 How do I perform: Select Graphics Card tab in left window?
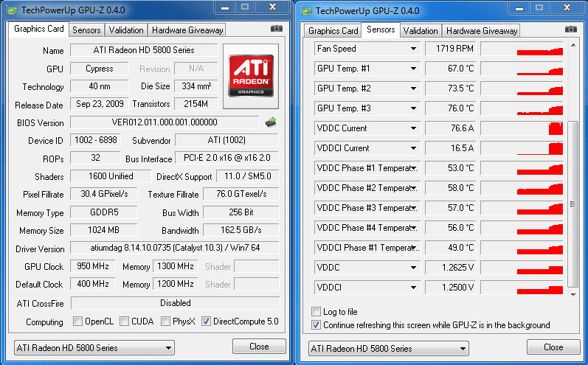point(38,29)
